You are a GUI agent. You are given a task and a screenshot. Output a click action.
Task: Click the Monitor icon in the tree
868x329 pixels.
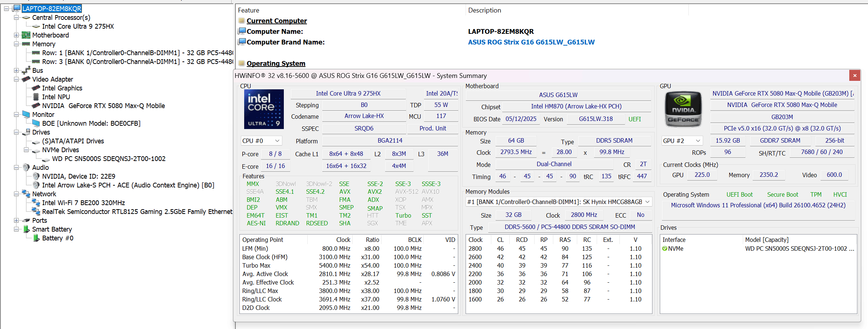26,114
